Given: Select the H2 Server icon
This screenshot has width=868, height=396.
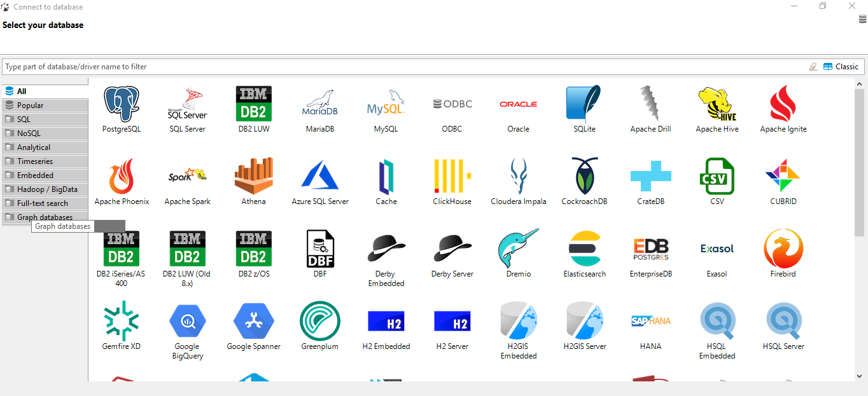Looking at the screenshot, I should [452, 322].
